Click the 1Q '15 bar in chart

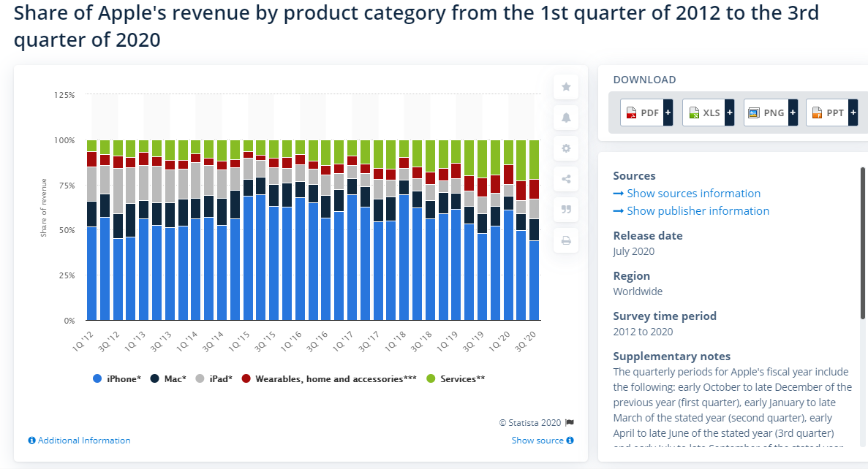(x=248, y=230)
